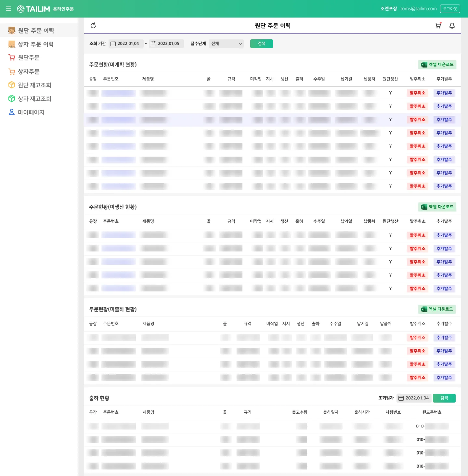Download Excel for 미생산 현황 section

click(x=437, y=207)
